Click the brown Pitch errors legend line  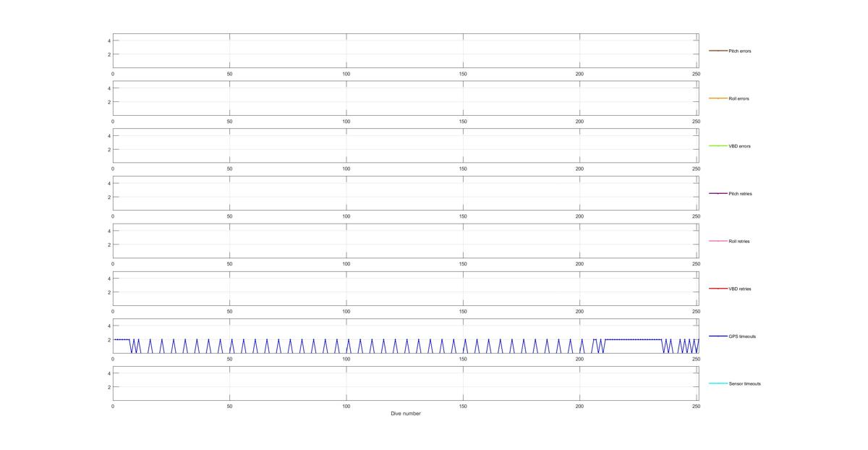pos(718,51)
